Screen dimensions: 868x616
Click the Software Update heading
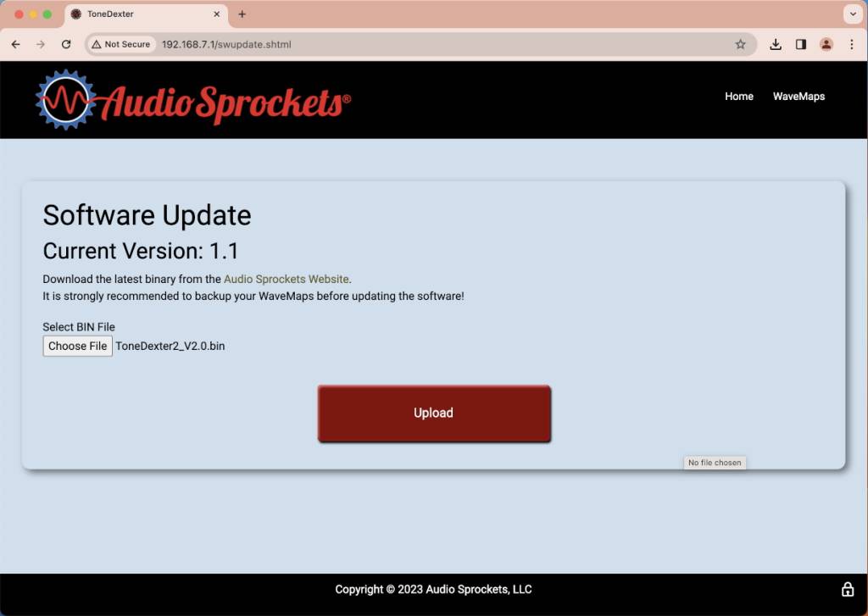147,215
